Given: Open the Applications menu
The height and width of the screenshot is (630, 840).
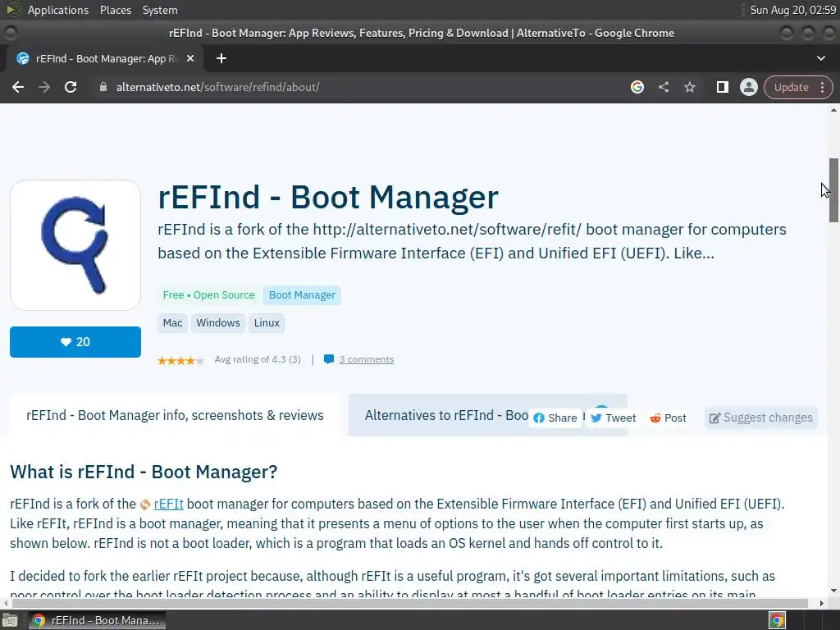Looking at the screenshot, I should click(x=58, y=10).
